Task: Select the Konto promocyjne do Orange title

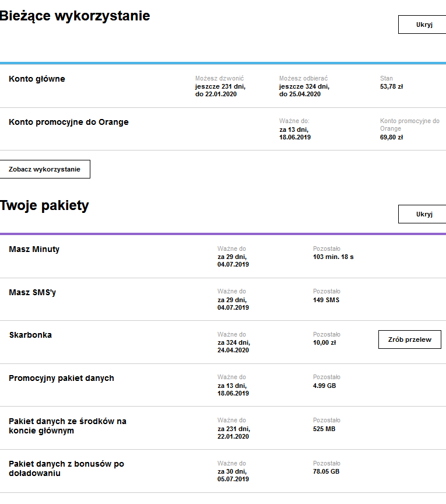Action: [69, 122]
